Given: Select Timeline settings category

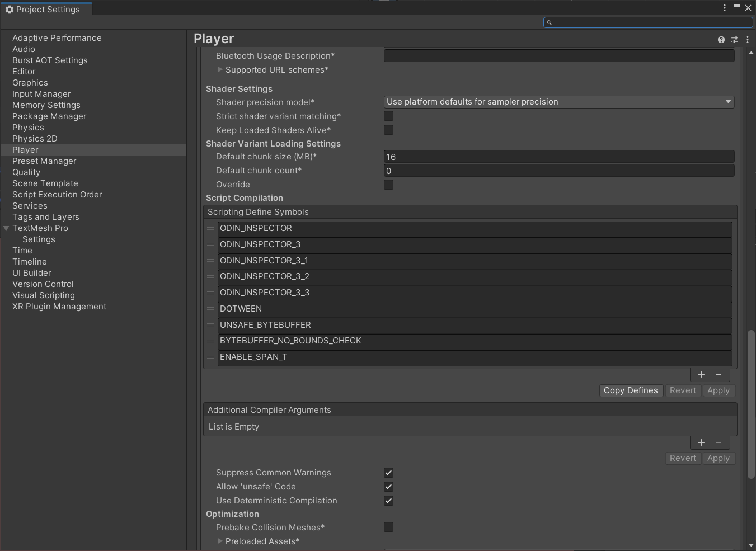Looking at the screenshot, I should click(30, 262).
